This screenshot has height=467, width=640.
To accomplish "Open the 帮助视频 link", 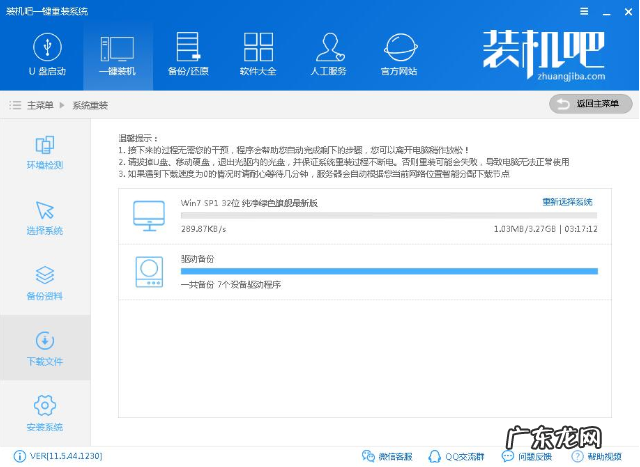I will click(596, 456).
